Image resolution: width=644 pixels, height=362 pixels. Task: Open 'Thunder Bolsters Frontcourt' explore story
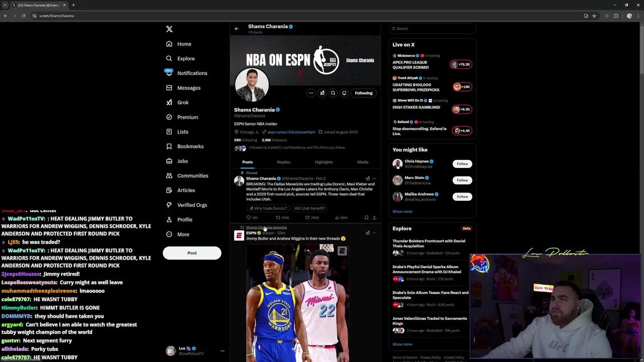[429, 243]
